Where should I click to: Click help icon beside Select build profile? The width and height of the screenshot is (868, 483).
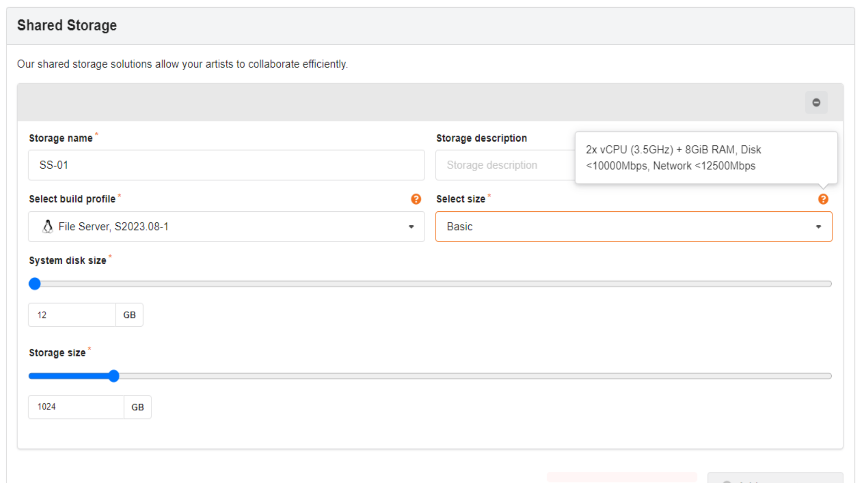[416, 199]
